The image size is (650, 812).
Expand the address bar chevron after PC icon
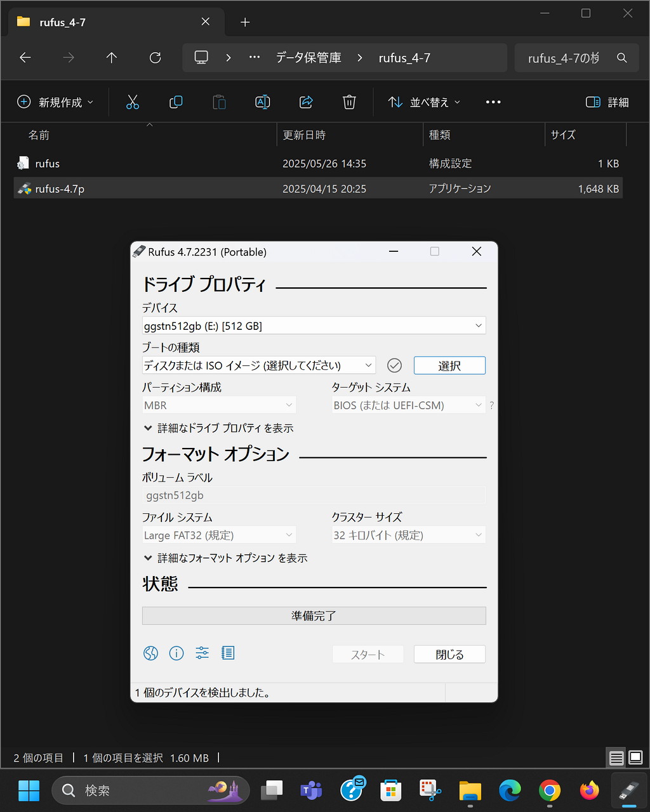(229, 58)
